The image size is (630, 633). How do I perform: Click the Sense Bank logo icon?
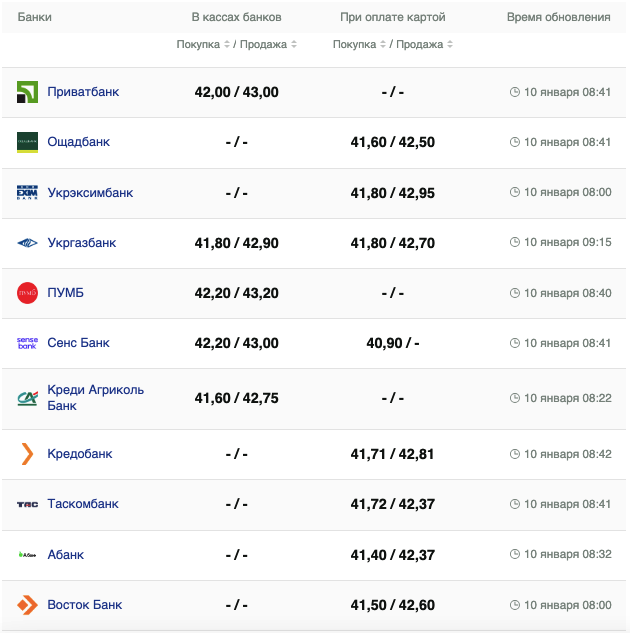27,343
